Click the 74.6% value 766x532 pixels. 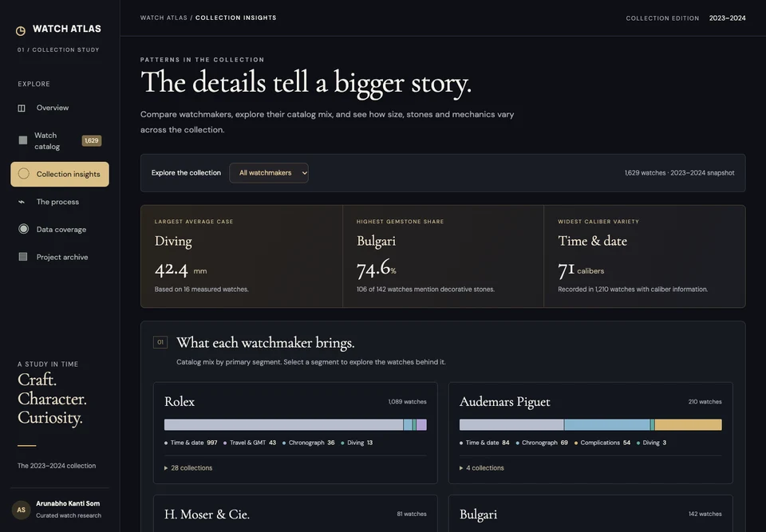tap(376, 268)
